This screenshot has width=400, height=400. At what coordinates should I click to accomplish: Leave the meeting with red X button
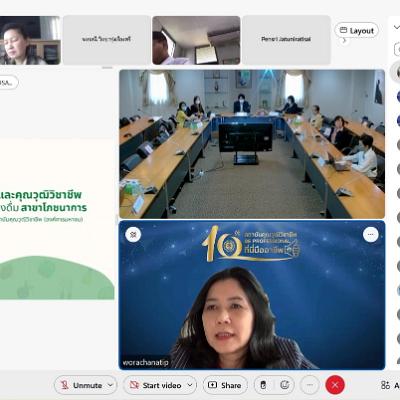(335, 385)
